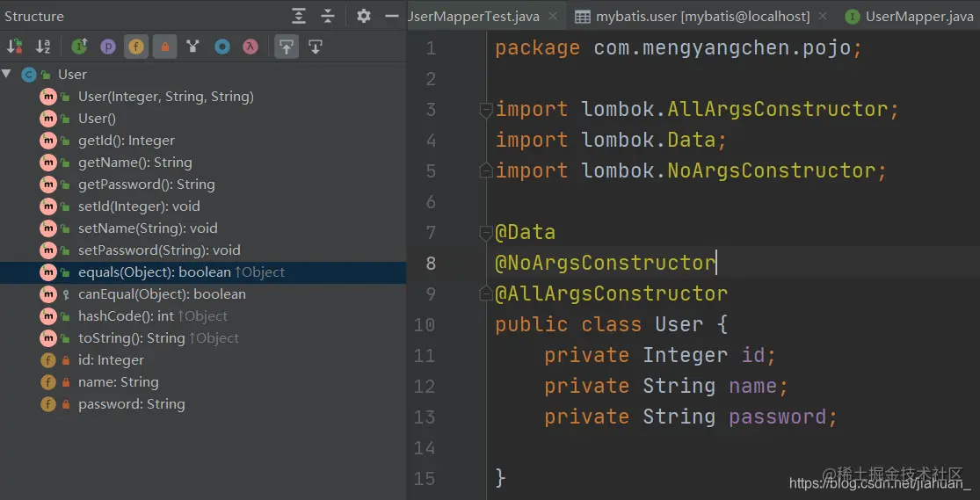Image resolution: width=980 pixels, height=500 pixels.
Task: Click Sort by Visibility in Structure toolbar
Action: point(14,47)
